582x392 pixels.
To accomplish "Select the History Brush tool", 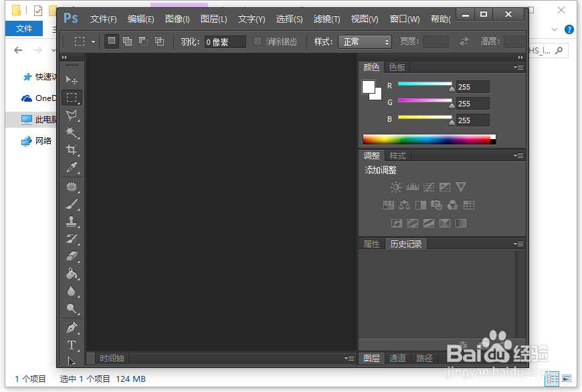I will coord(72,239).
